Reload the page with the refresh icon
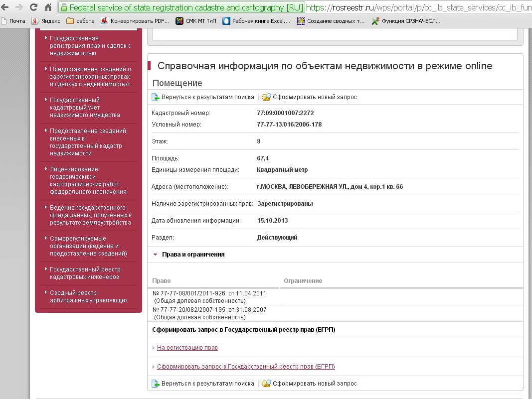Viewport: 532px width, 399px height. coord(33,7)
